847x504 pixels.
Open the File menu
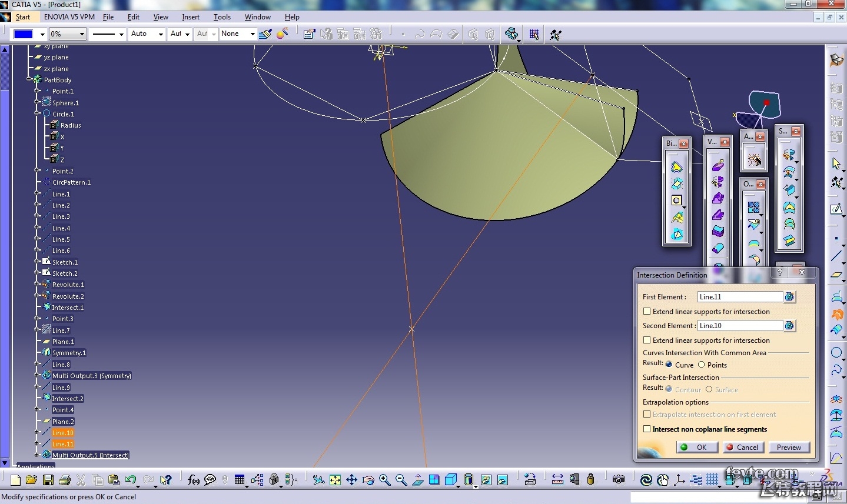click(x=108, y=17)
